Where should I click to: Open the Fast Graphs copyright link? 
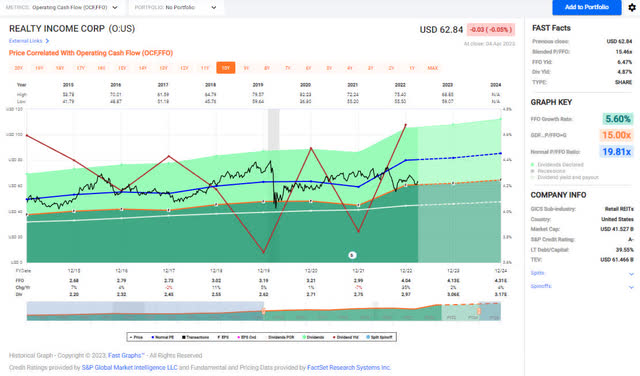tap(126, 356)
